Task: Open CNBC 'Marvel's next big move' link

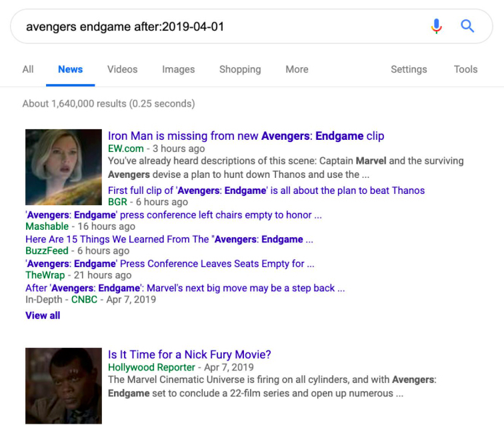Action: pyautogui.click(x=185, y=288)
